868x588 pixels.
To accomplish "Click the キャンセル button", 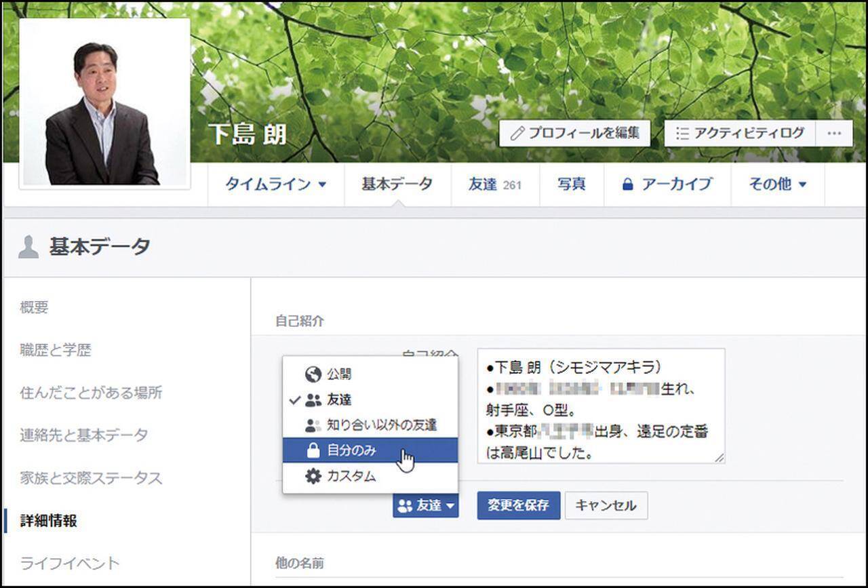I will click(606, 506).
